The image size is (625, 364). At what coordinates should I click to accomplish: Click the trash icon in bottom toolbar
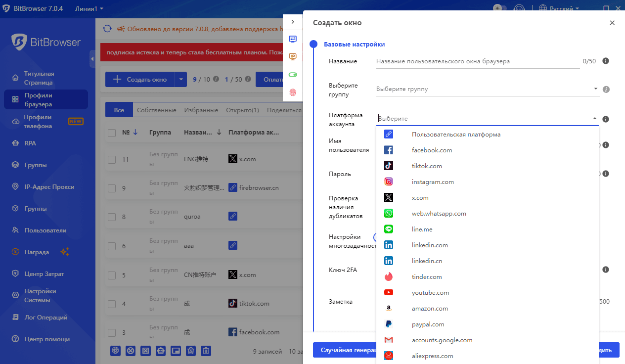coord(206,351)
